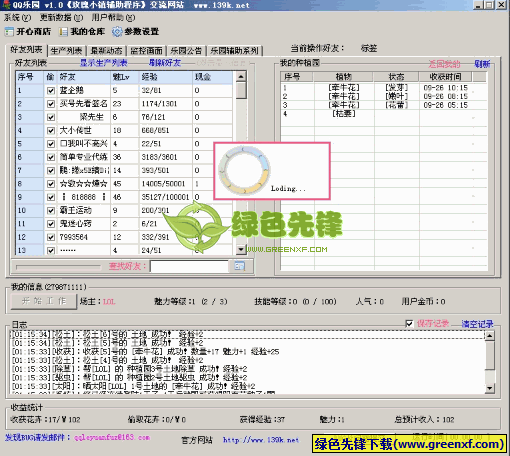The width and height of the screenshot is (510, 456).
Task: Toggle checkbox for friend row 8 (Lv 45)
Action: [x=51, y=184]
